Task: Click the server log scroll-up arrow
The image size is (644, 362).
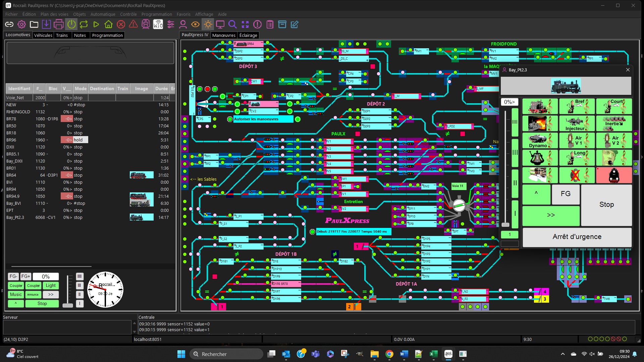Action: pos(135,323)
